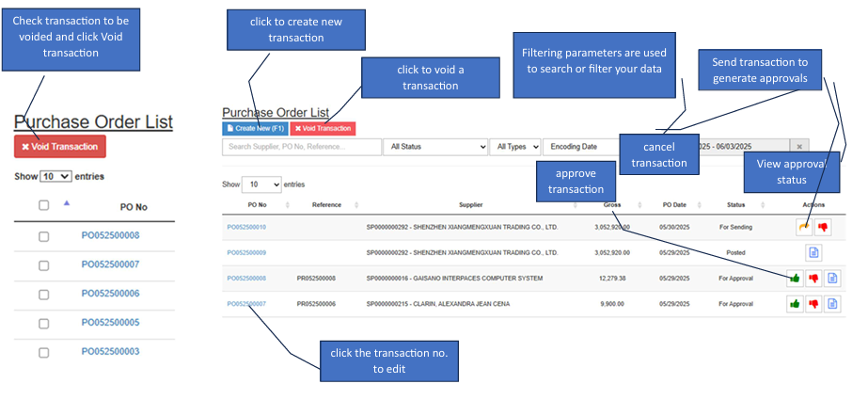Open approval status document for PO052500007
Viewport: 868px width, 400px height.
point(832,303)
